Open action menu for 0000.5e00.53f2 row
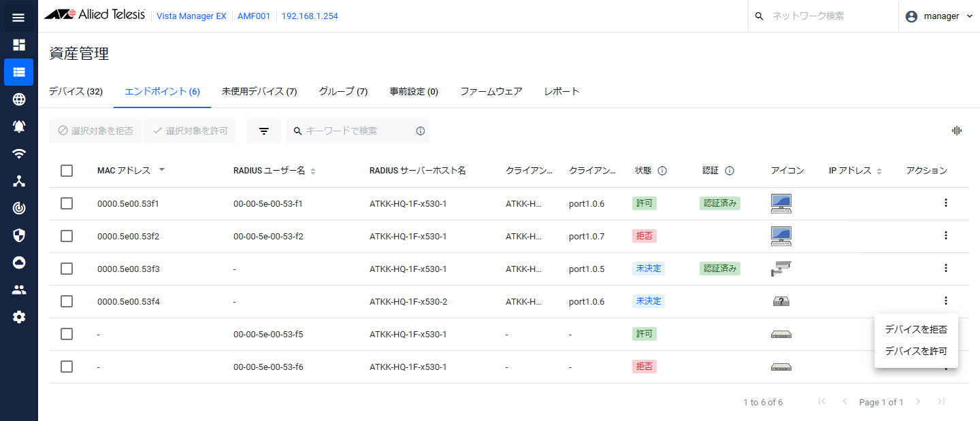Screen dimensions: 980x421 coord(945,236)
